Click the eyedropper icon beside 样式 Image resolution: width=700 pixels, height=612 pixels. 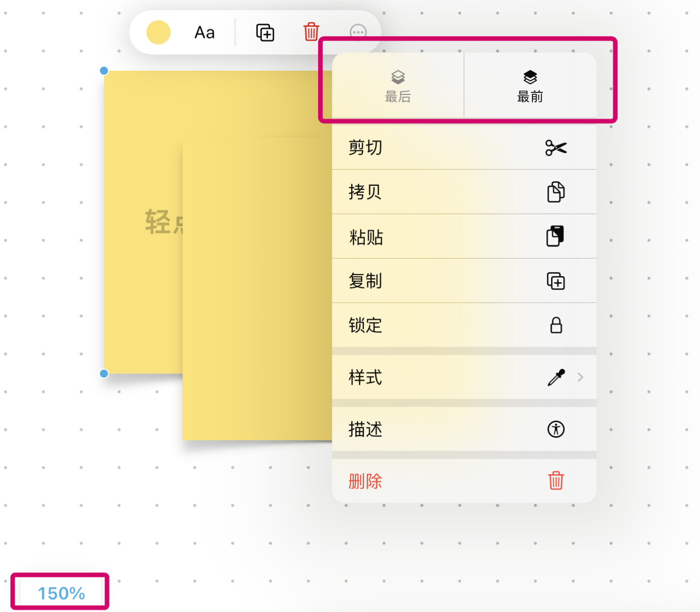tap(557, 377)
